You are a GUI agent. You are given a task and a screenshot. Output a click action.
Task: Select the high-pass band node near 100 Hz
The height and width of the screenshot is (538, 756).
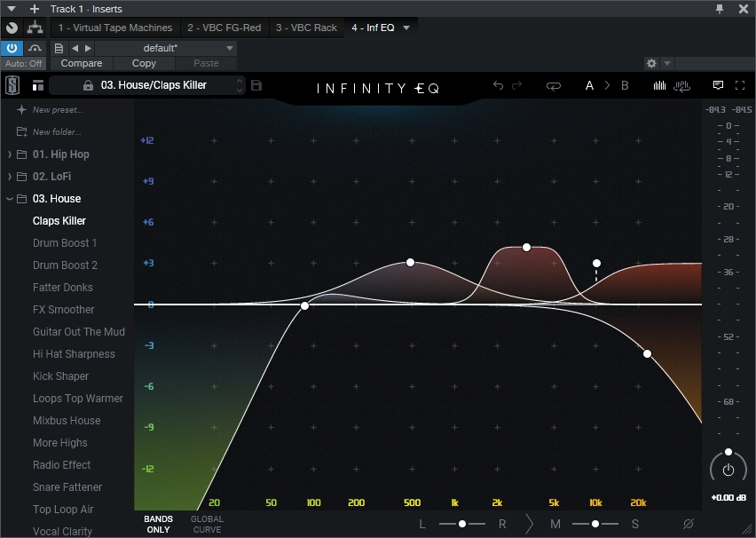(x=304, y=306)
